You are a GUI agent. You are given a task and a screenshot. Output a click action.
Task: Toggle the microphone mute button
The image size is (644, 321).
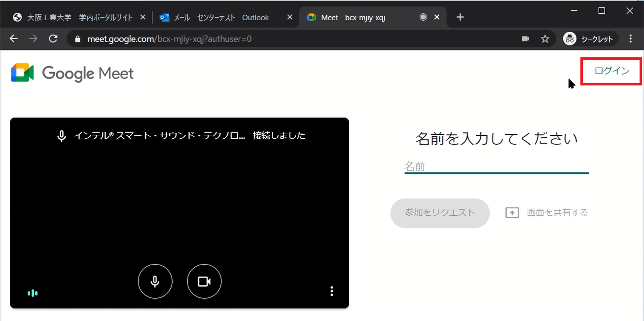(x=155, y=281)
